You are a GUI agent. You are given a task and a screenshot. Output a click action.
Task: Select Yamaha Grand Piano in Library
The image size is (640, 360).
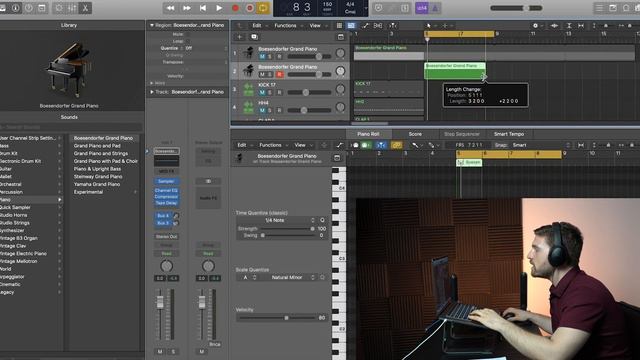(x=97, y=184)
